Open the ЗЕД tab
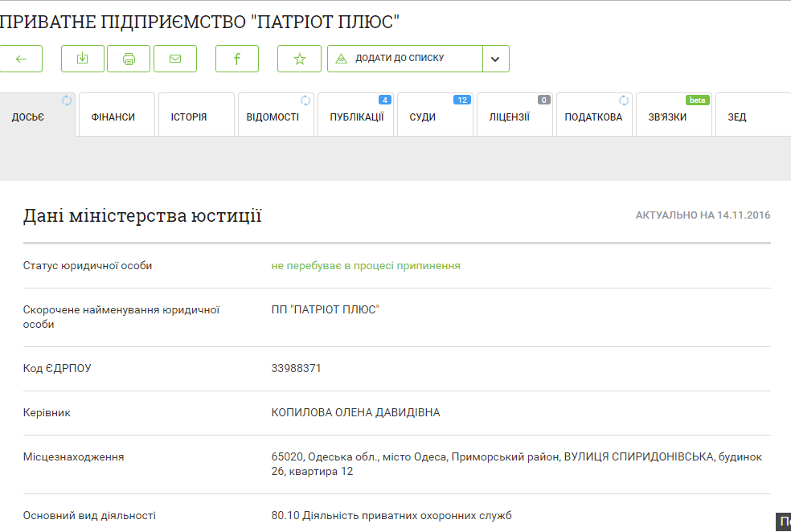The height and width of the screenshot is (532, 791). click(x=737, y=117)
